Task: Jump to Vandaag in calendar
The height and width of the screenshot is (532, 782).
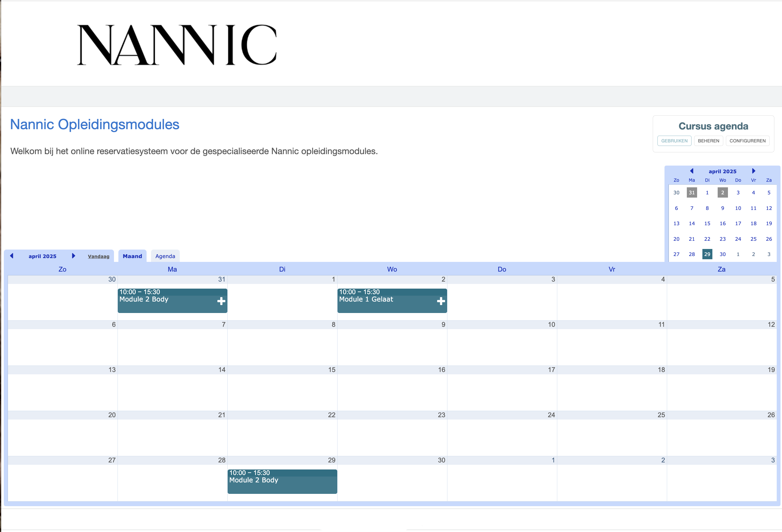Action: pos(99,256)
